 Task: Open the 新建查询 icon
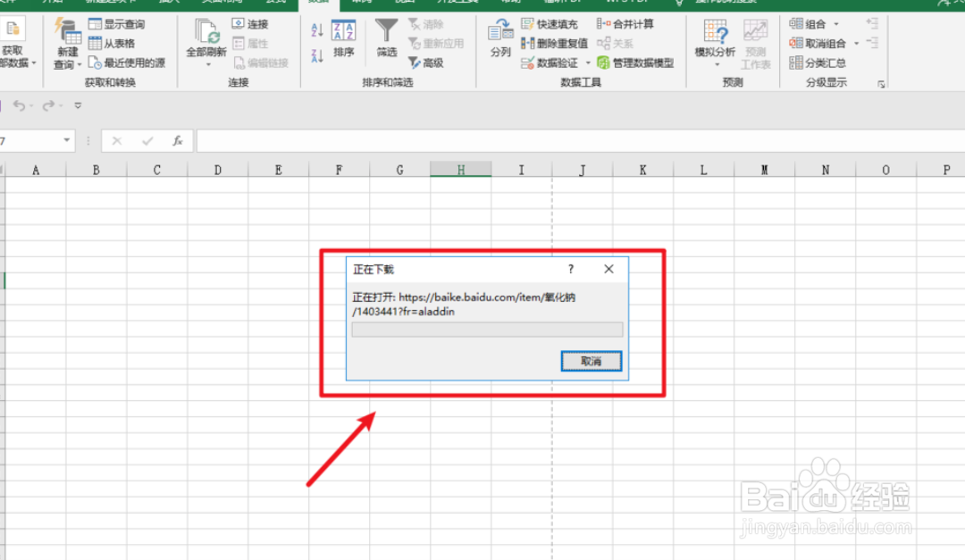[66, 32]
